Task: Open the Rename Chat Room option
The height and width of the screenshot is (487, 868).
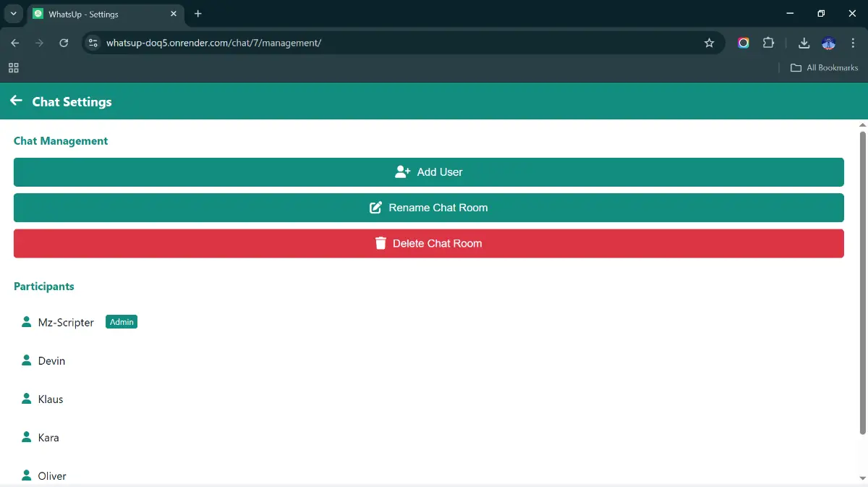Action: coord(428,208)
